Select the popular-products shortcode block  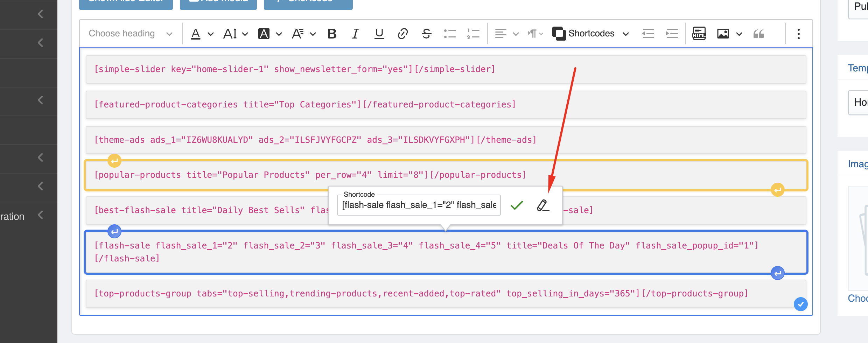click(446, 175)
